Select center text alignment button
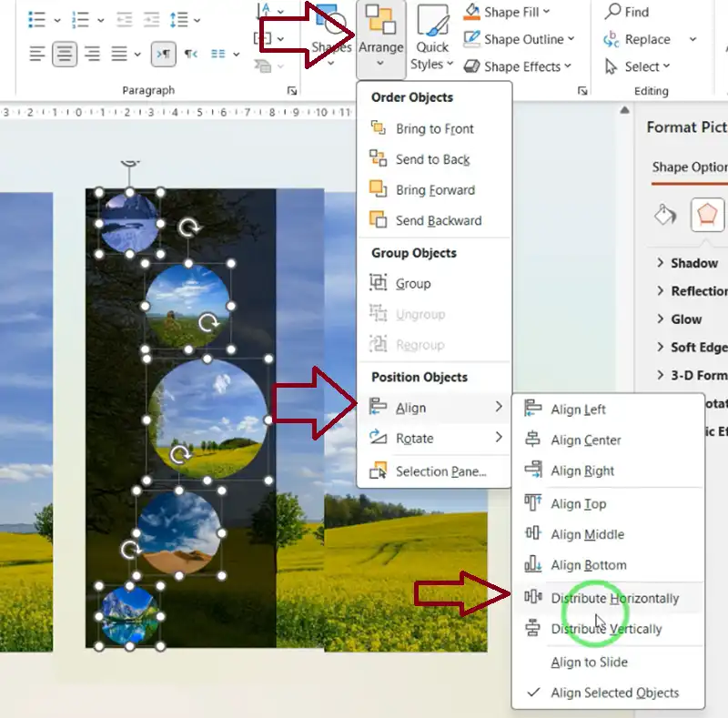This screenshot has height=718, width=728. 65,55
